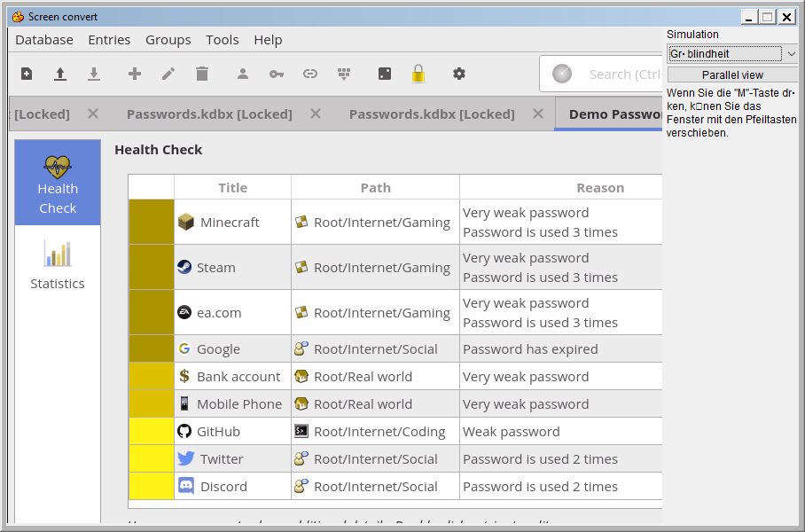This screenshot has height=532, width=805.
Task: Close the Passwords.kdbx tab beside Demo Passwords
Action: click(538, 113)
